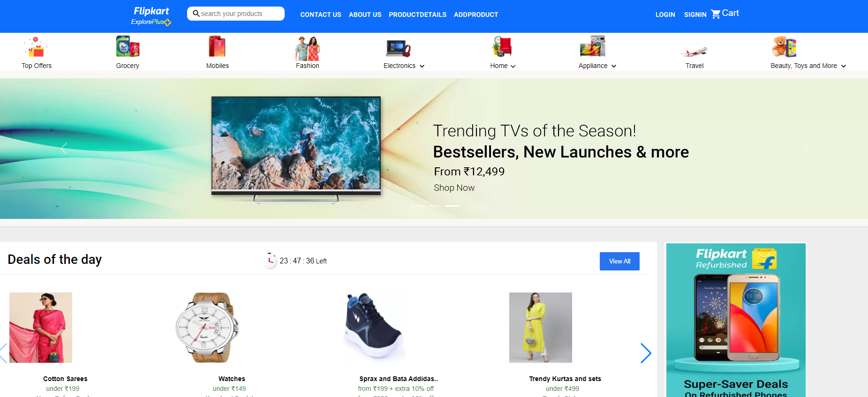Open the Watches product image

[x=207, y=328]
